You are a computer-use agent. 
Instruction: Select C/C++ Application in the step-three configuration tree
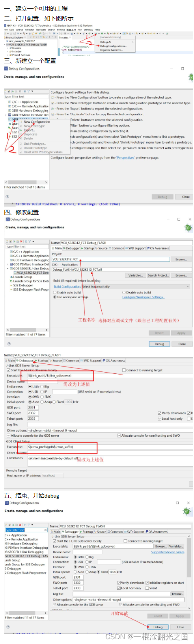point(24,102)
